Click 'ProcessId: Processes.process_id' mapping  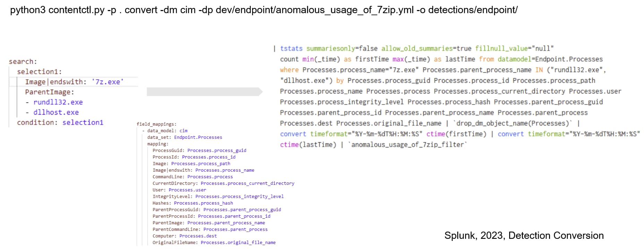click(194, 157)
